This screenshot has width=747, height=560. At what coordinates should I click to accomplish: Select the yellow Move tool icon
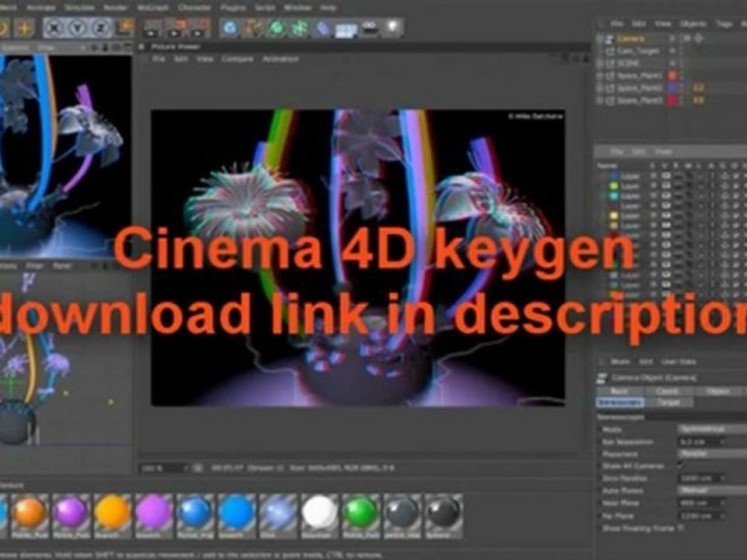tap(23, 28)
